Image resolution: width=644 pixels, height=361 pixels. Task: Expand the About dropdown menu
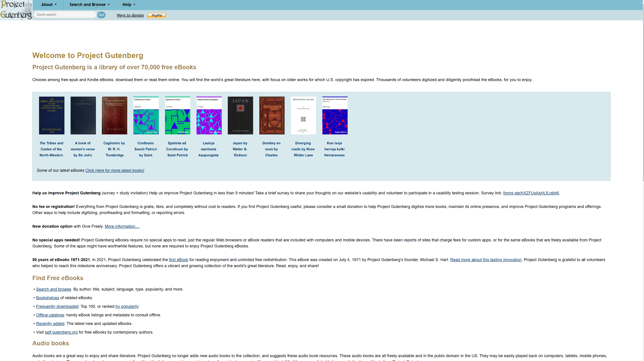click(49, 5)
